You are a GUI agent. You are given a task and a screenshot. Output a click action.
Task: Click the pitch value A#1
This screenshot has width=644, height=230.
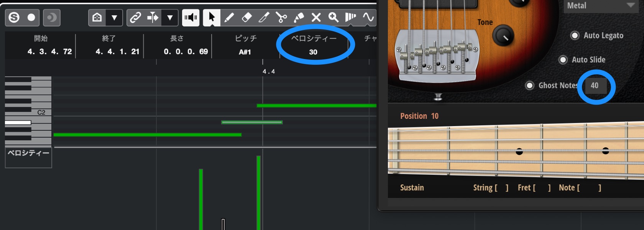coord(245,52)
